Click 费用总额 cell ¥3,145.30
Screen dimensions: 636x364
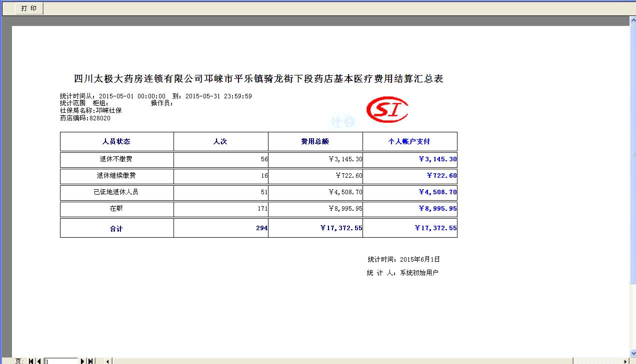(x=345, y=160)
